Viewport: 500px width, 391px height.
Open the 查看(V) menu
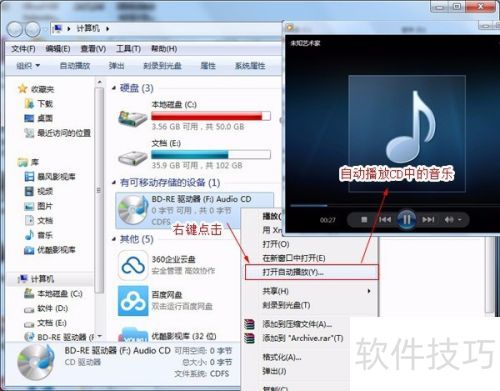(93, 49)
